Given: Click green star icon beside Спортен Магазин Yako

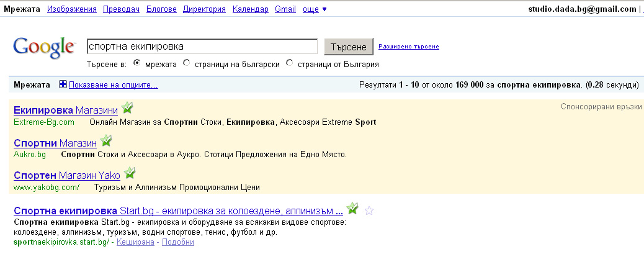Looking at the screenshot, I should tap(129, 173).
